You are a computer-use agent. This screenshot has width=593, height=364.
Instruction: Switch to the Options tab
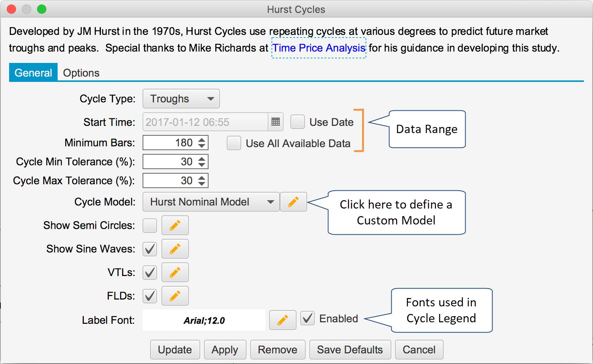point(81,73)
